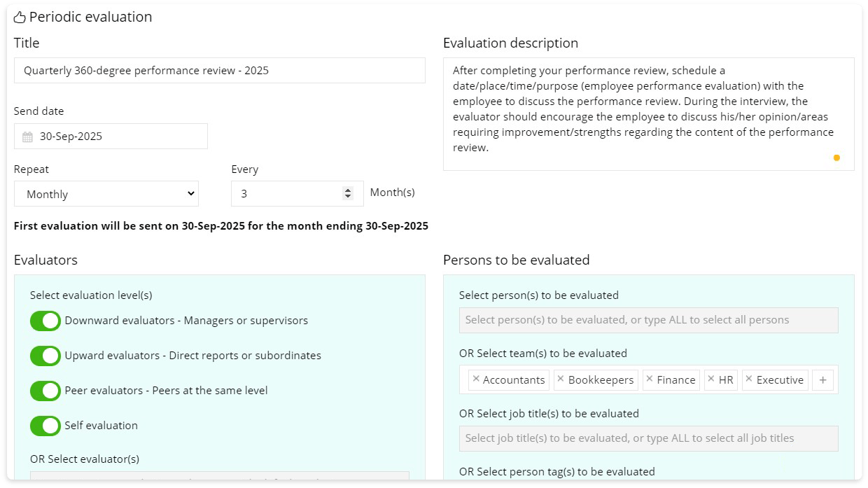Increment the Every month value
The height and width of the screenshot is (488, 868).
click(x=348, y=189)
